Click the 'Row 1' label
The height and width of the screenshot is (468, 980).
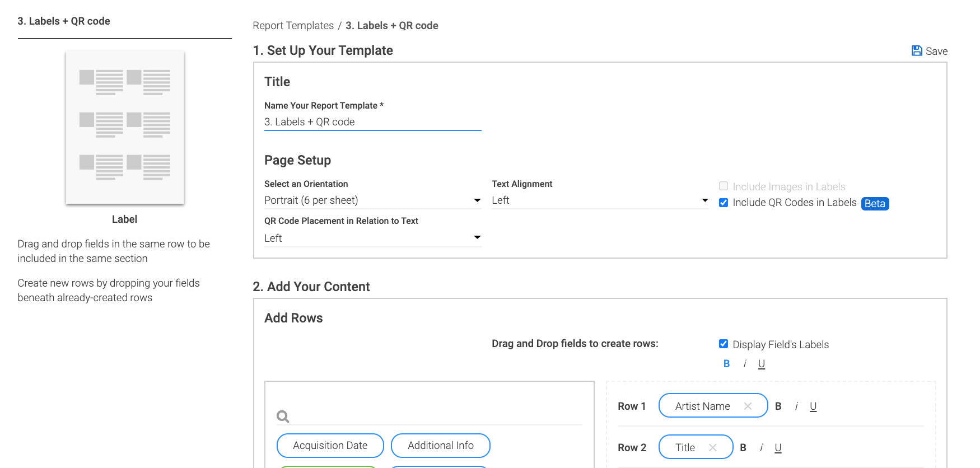(632, 406)
